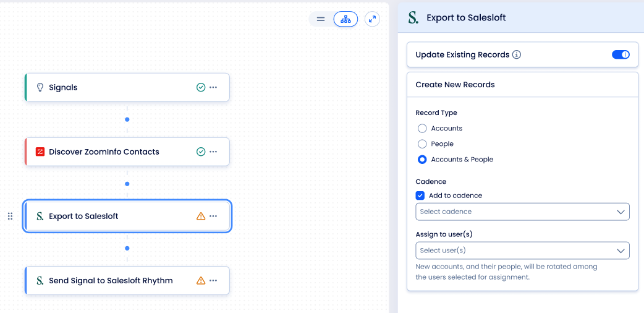Click info icon next to Update Existing Records
The image size is (644, 313).
tap(517, 54)
